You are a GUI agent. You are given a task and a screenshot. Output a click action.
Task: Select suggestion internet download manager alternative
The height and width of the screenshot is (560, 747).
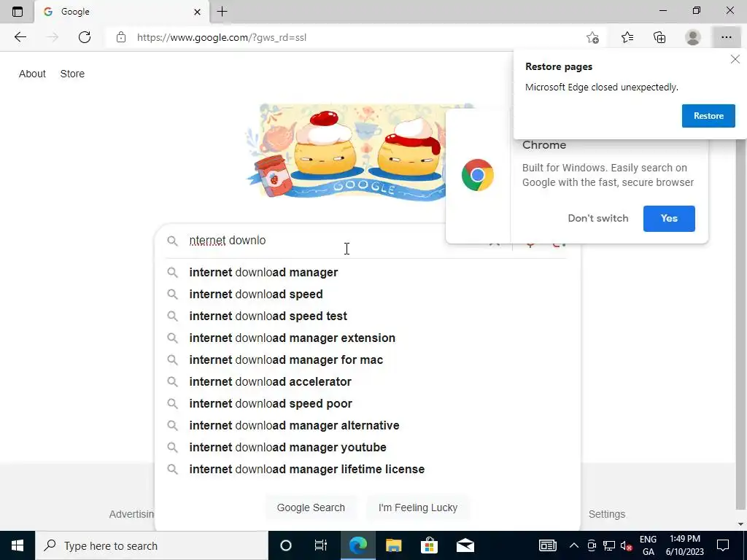click(x=368, y=426)
